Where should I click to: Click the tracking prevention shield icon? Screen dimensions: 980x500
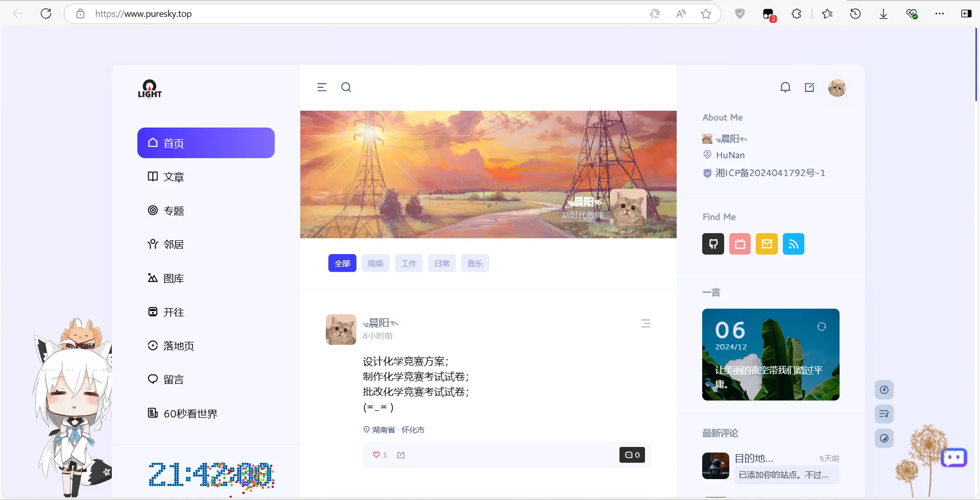click(739, 14)
